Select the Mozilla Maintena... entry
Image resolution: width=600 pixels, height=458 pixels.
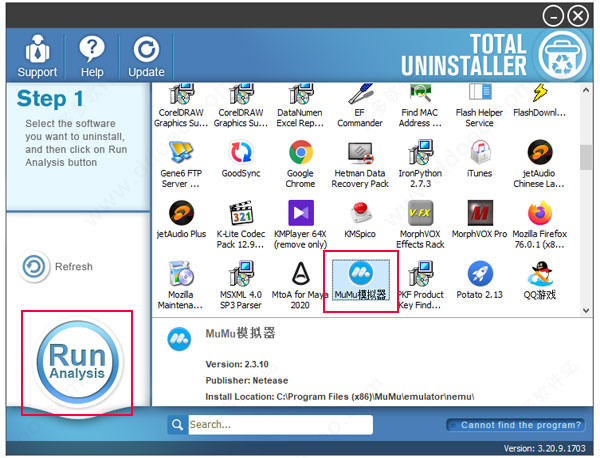181,285
